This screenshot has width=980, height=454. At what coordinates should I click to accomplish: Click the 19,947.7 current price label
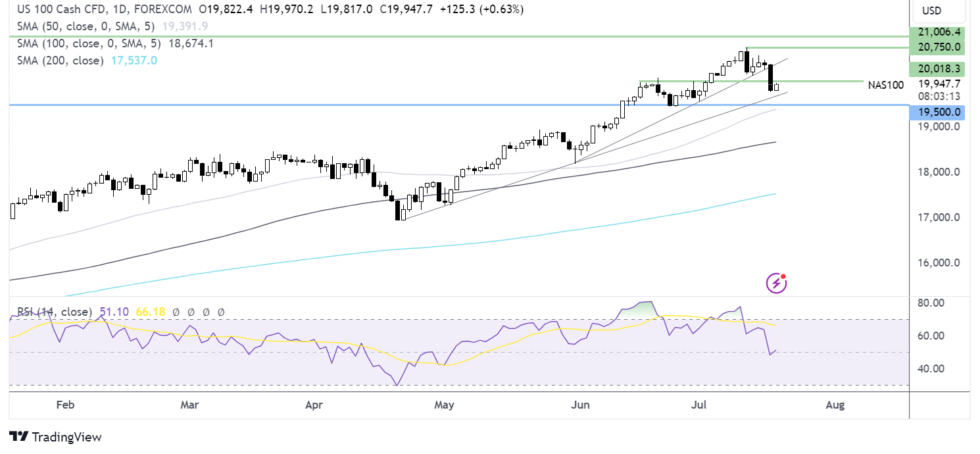(x=939, y=84)
